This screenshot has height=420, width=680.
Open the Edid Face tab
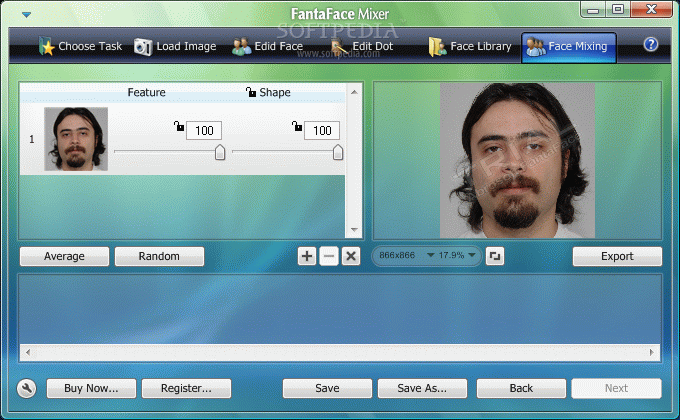point(267,46)
